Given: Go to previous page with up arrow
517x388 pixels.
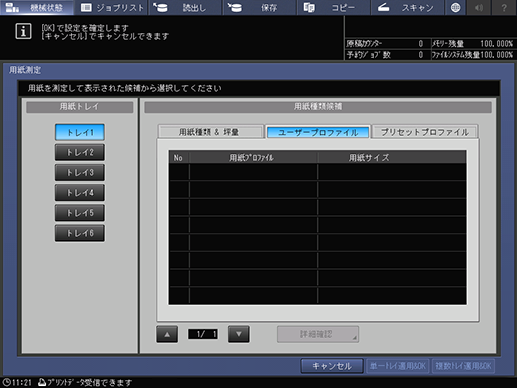Looking at the screenshot, I should 167,334.
